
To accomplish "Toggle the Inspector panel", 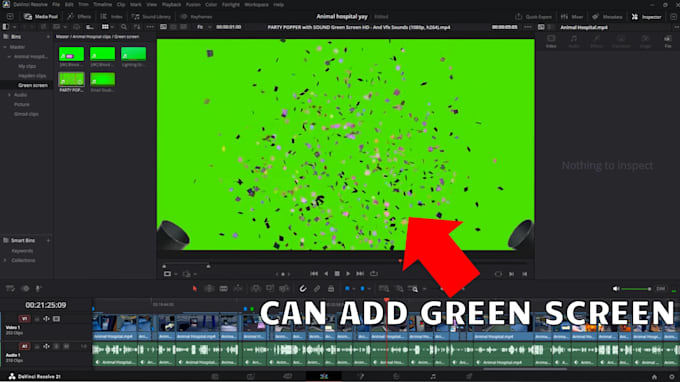I will point(647,16).
